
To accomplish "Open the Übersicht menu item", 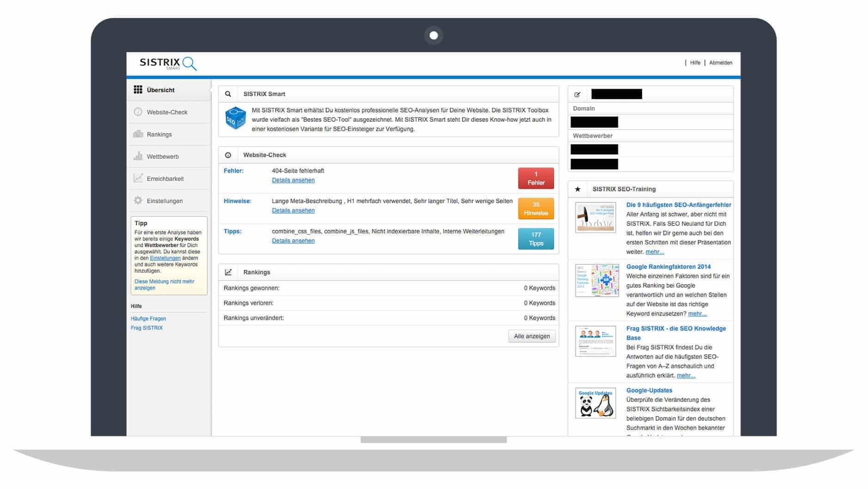I will [169, 90].
